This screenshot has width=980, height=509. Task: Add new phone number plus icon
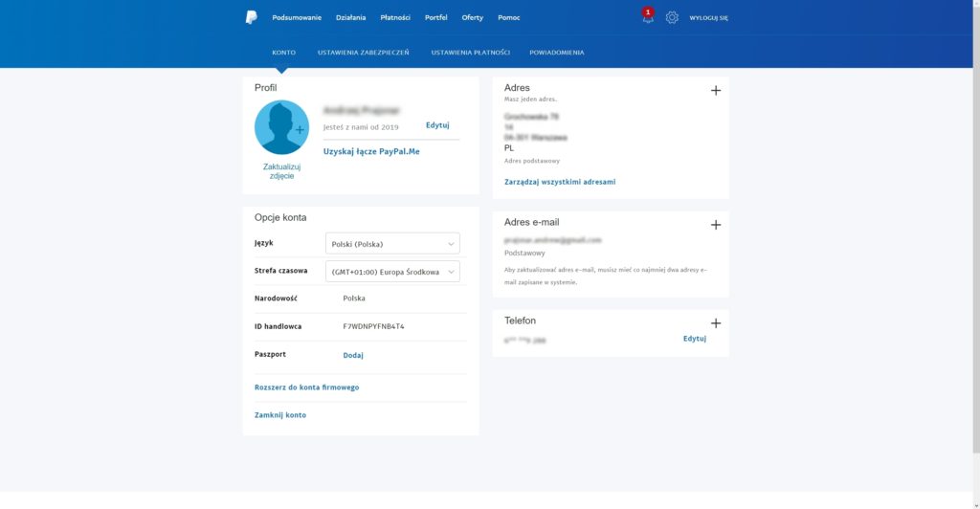[716, 323]
